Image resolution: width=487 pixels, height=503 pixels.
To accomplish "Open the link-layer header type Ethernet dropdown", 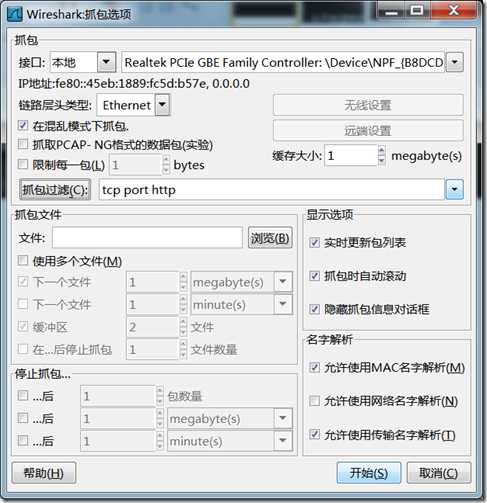I will coord(162,105).
